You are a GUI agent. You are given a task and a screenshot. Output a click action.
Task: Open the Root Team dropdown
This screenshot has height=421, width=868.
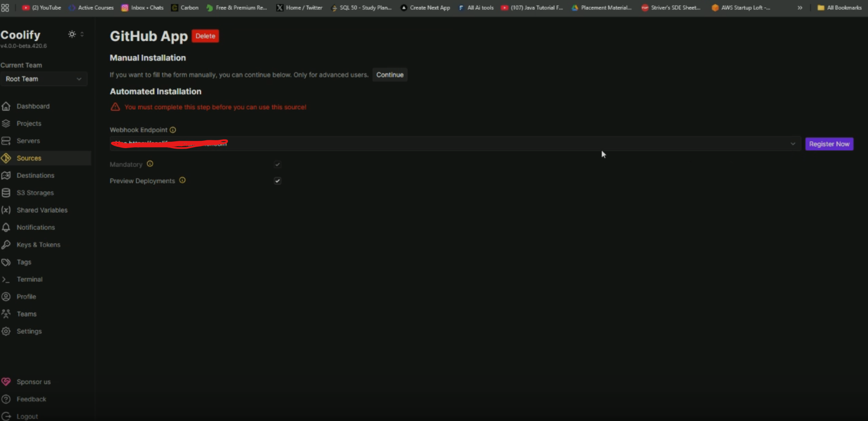[x=43, y=79]
